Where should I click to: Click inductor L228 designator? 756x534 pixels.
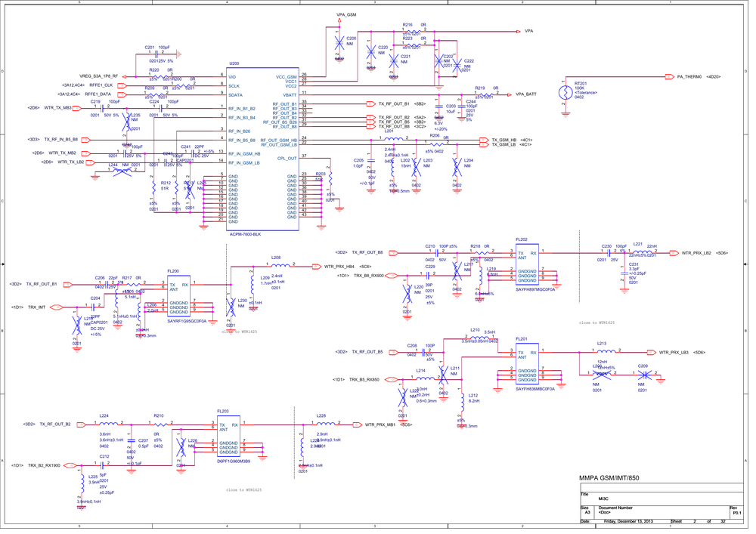(x=321, y=415)
